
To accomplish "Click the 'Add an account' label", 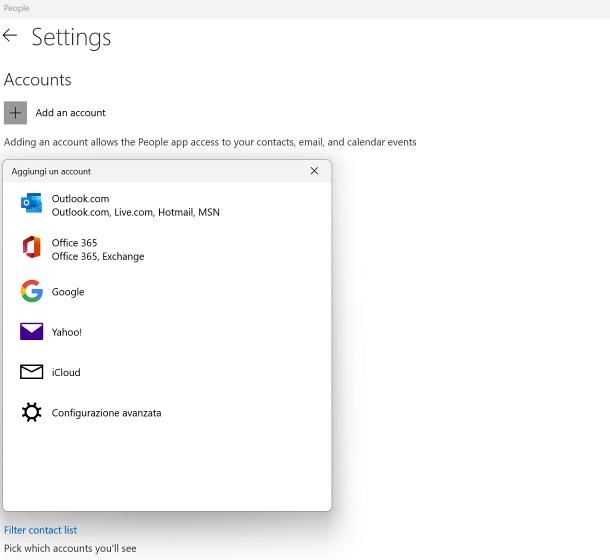I will tap(70, 113).
